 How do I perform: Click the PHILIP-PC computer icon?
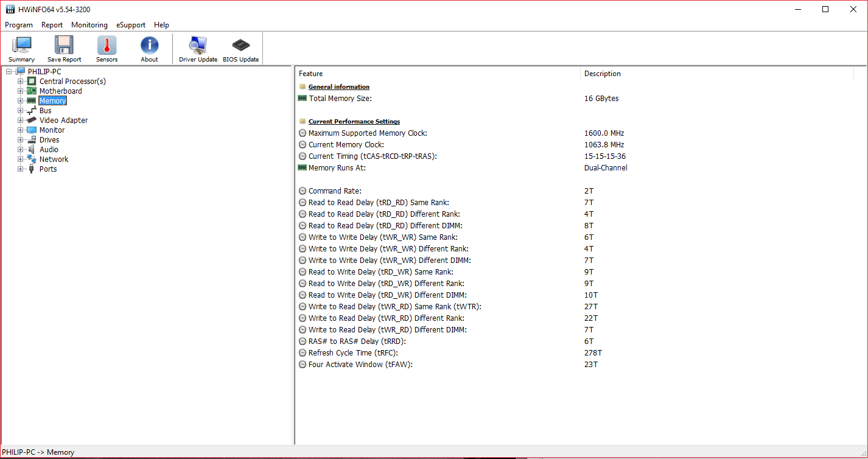pyautogui.click(x=20, y=71)
